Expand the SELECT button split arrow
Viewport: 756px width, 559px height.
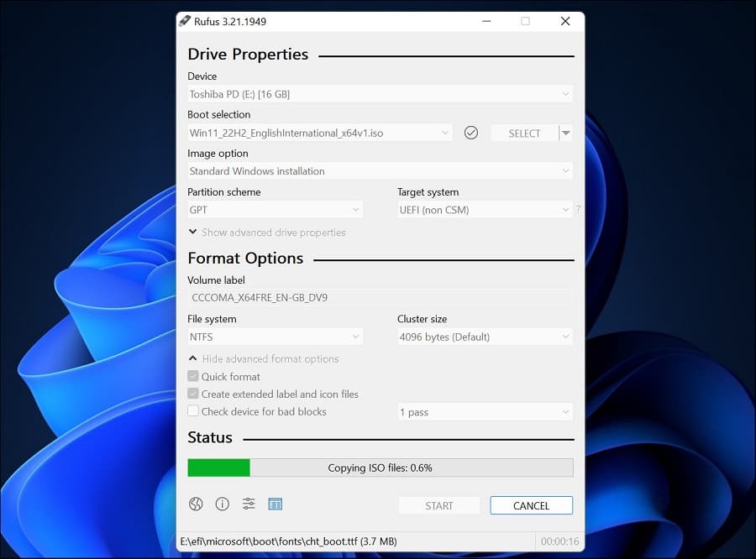[566, 133]
